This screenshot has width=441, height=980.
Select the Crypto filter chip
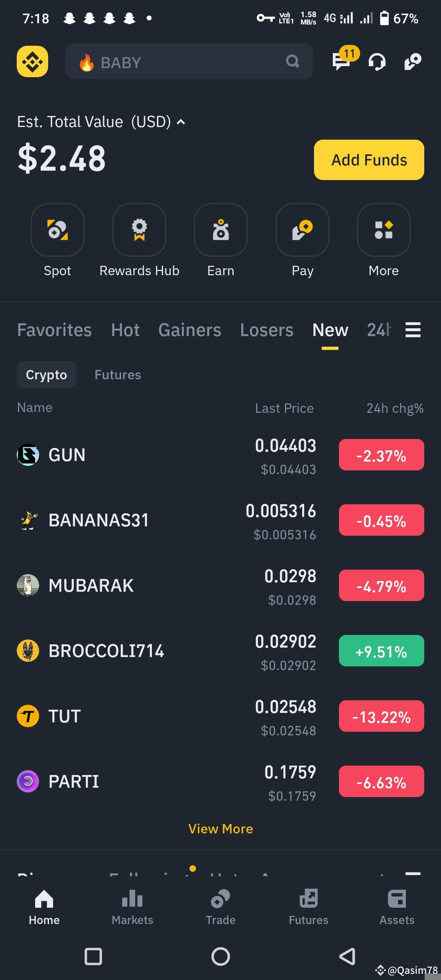(x=47, y=374)
